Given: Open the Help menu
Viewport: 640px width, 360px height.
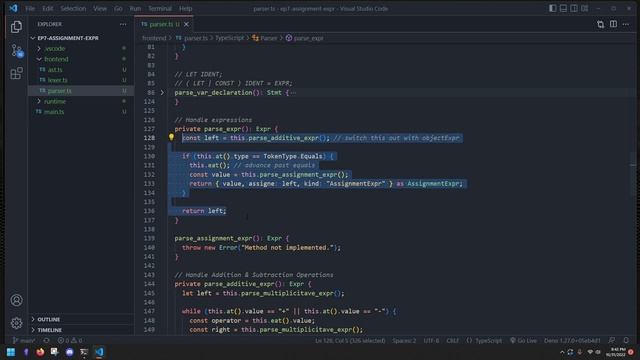Looking at the screenshot, I should point(185,8).
